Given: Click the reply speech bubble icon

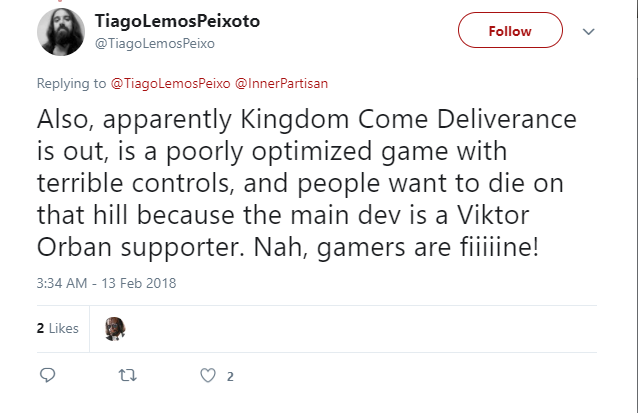Looking at the screenshot, I should coord(47,375).
